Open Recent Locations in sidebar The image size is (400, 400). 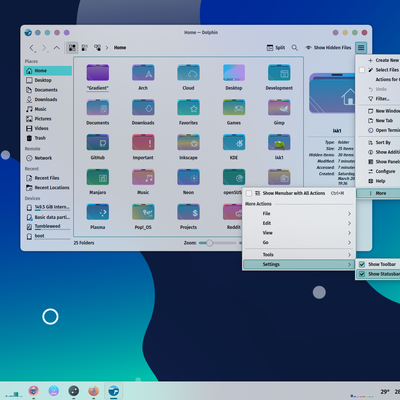pos(48,188)
